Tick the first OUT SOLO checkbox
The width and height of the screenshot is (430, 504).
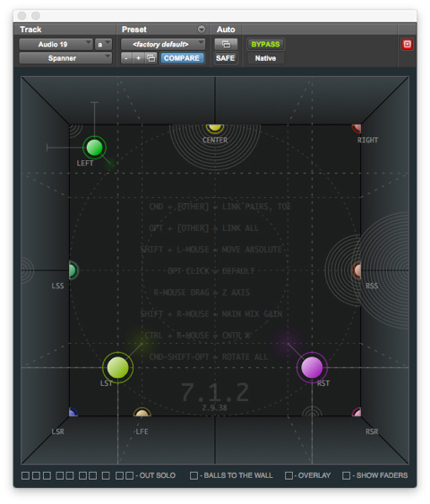[x=25, y=475]
